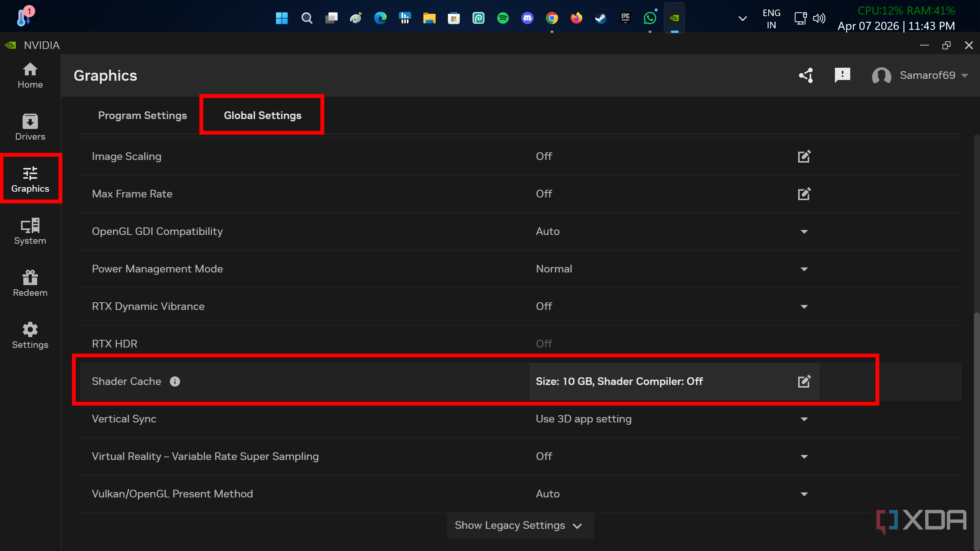Switch to Global Settings tab

click(263, 115)
